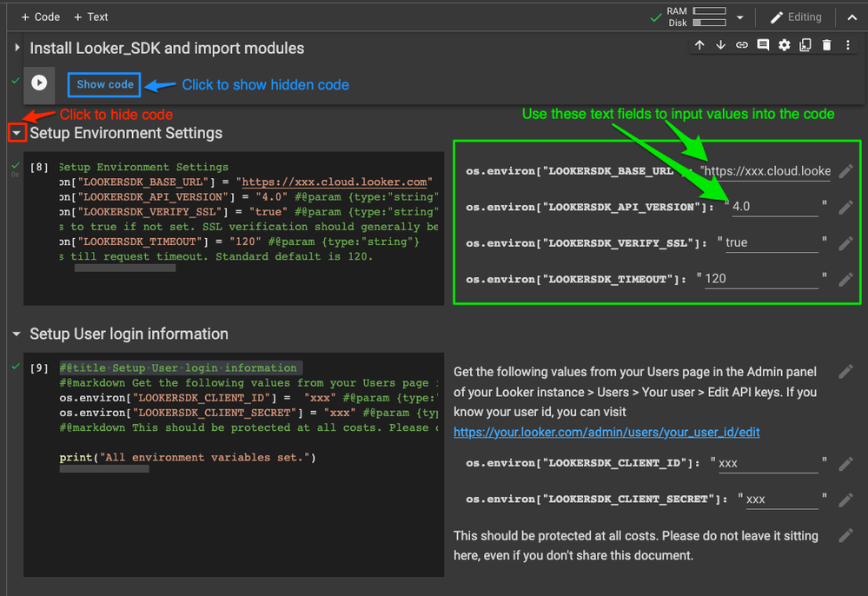Click horizontal scrollbar in cell 9 code
The width and height of the screenshot is (868, 596).
(x=104, y=469)
